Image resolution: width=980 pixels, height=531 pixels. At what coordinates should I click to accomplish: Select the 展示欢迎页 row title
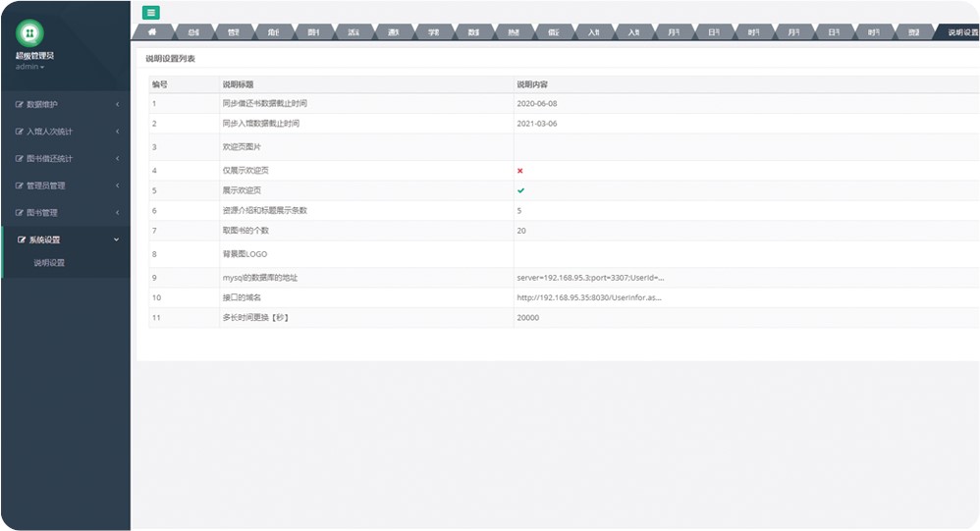[242, 190]
